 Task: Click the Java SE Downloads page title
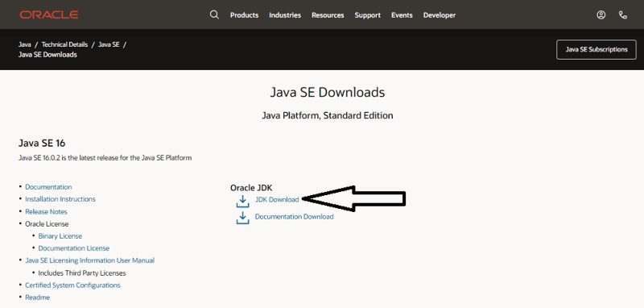(328, 92)
